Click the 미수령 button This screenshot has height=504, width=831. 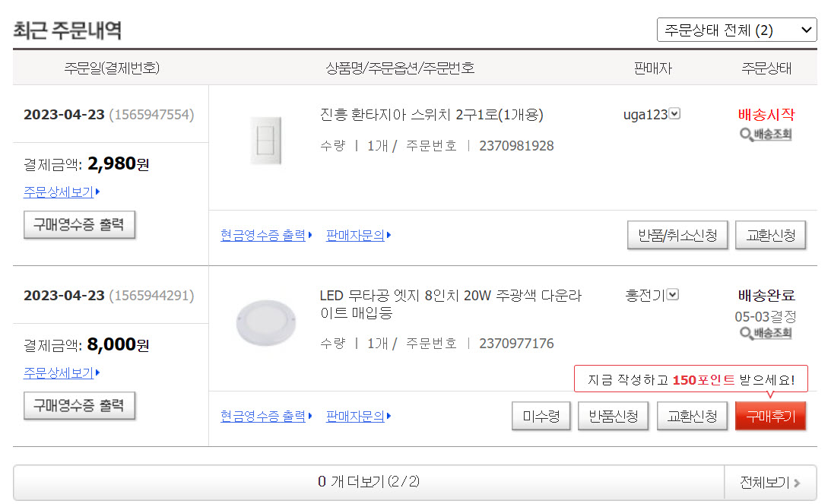541,417
